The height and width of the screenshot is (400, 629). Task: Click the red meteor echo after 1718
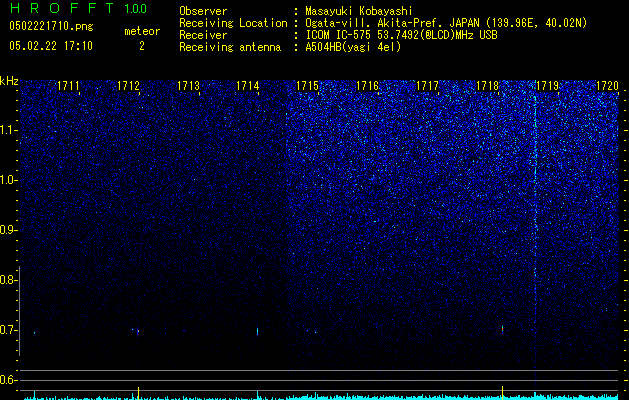pyautogui.click(x=502, y=329)
